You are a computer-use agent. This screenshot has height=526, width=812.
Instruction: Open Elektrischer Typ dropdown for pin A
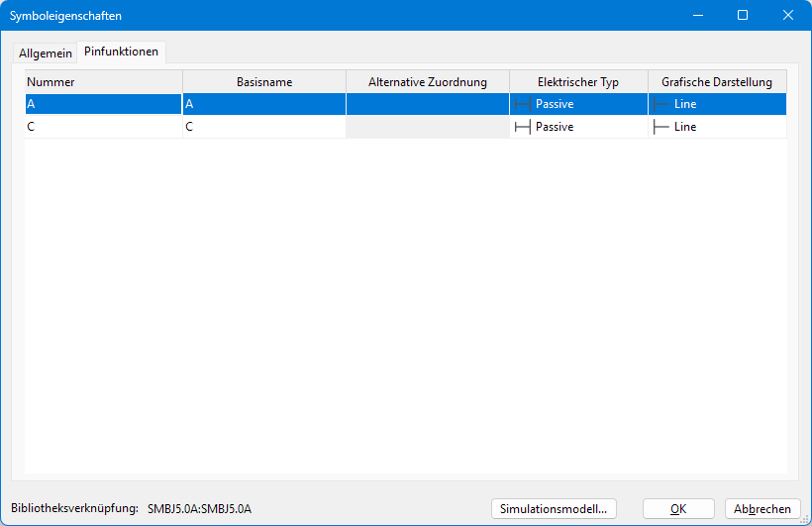[578, 104]
